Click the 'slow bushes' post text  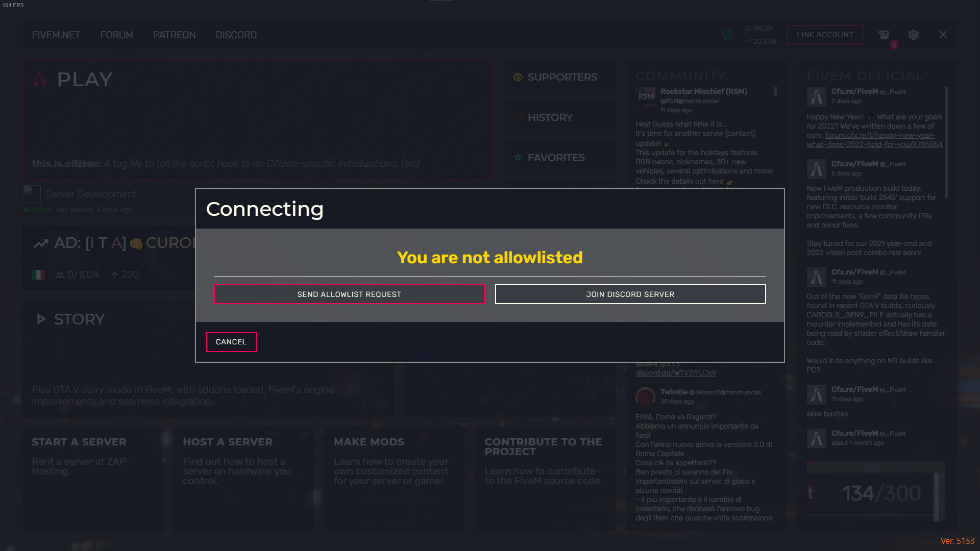(x=827, y=414)
